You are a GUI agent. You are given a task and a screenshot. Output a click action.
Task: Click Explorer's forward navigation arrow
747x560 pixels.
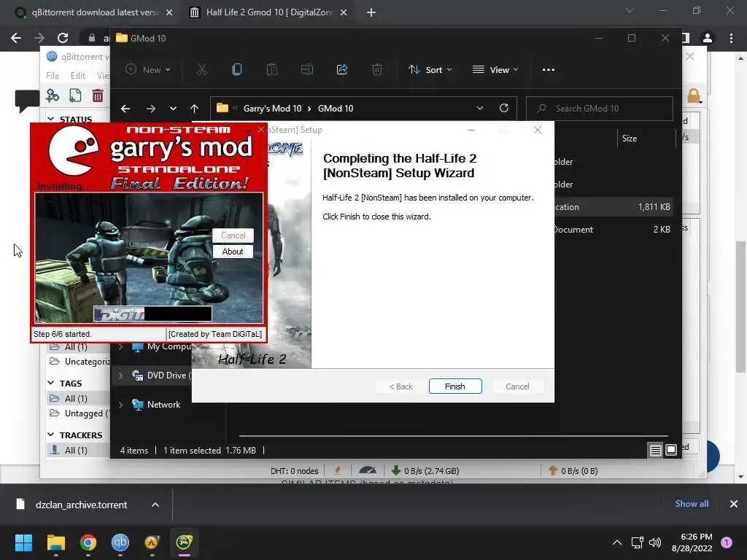(150, 109)
